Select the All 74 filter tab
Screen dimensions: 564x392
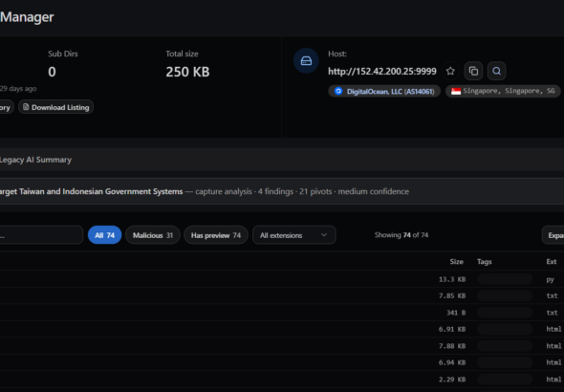coord(104,235)
